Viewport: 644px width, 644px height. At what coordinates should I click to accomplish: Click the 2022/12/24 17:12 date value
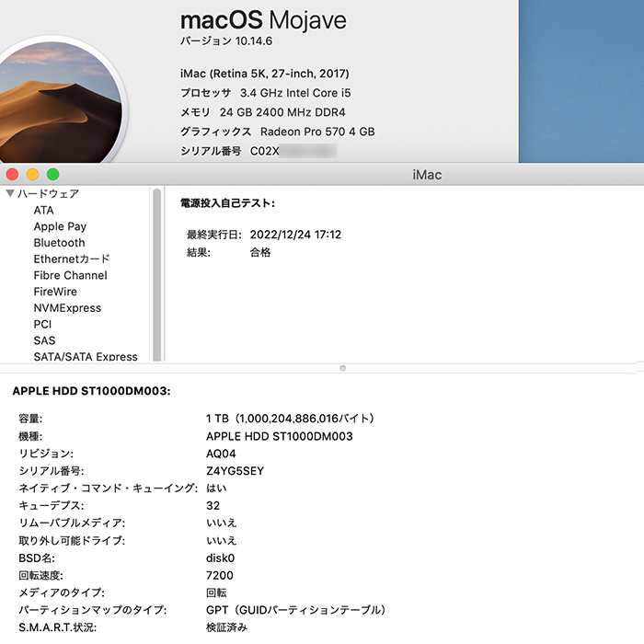coord(295,235)
